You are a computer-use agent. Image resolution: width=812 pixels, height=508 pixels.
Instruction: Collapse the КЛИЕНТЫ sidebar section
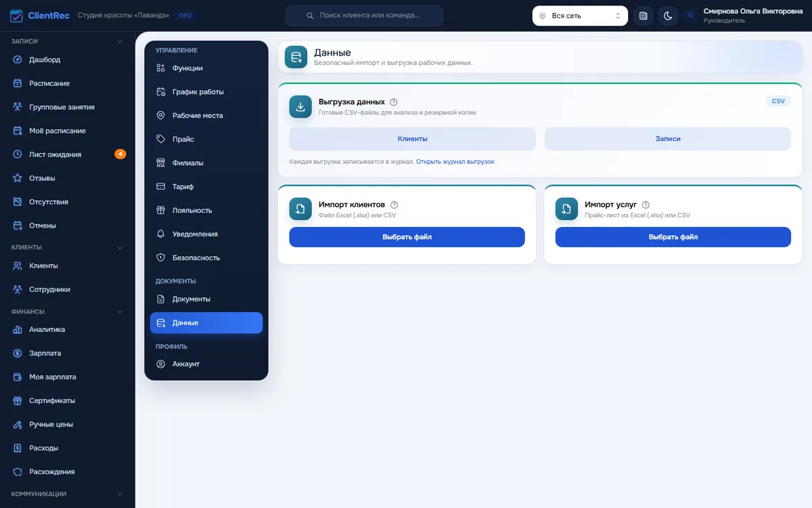(120, 247)
